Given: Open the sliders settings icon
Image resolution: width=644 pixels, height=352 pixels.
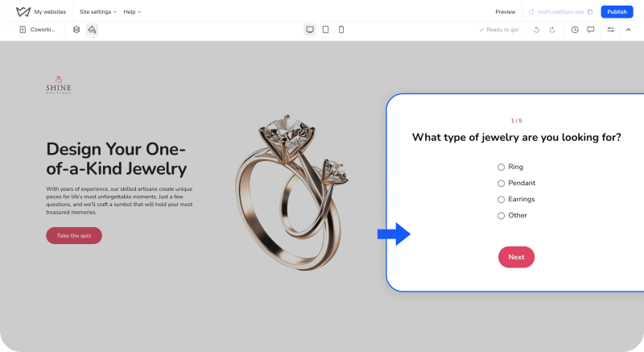Looking at the screenshot, I should (611, 30).
